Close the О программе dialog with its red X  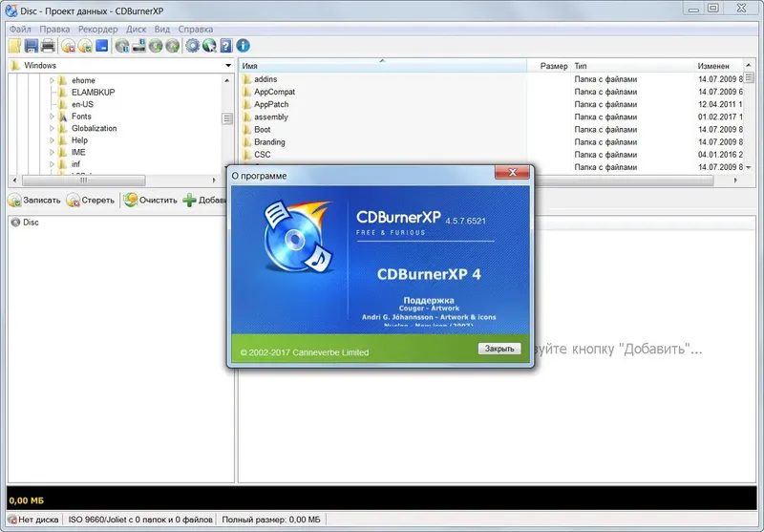512,172
